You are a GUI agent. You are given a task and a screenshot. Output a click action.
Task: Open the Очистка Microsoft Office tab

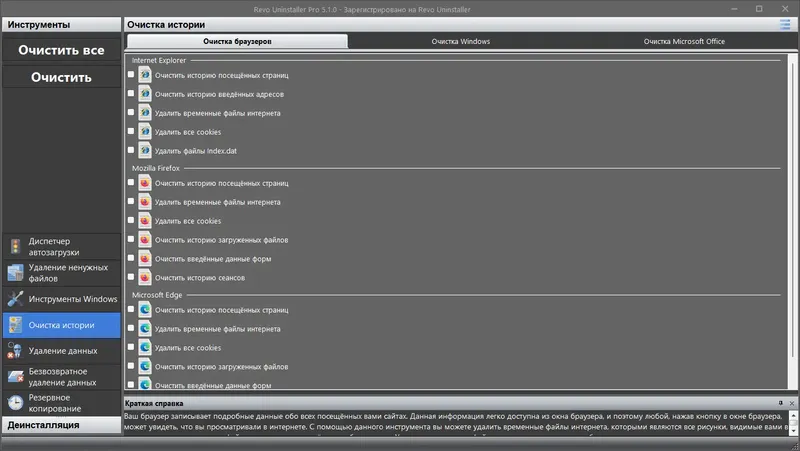click(x=684, y=41)
